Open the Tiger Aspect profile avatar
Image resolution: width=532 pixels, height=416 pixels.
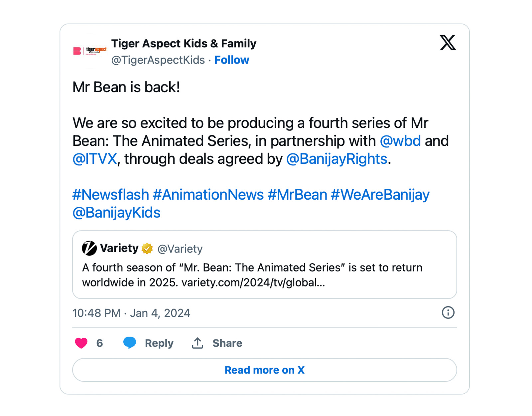[90, 51]
